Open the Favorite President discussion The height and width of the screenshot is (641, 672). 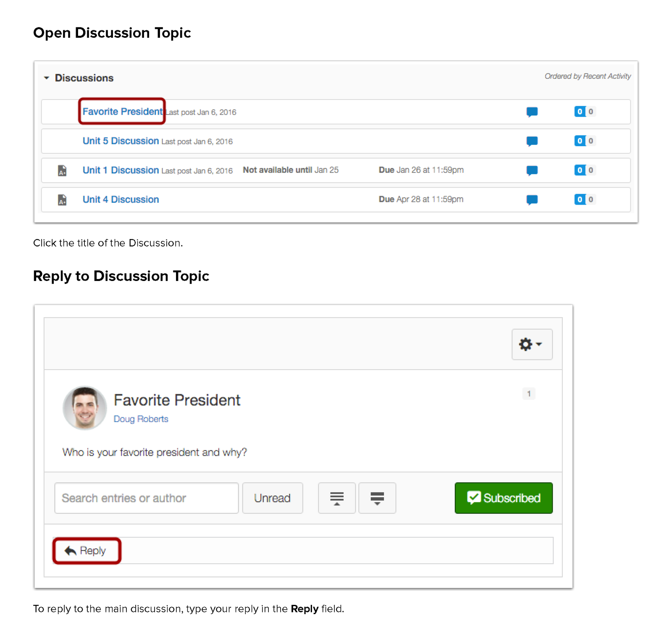pyautogui.click(x=122, y=111)
